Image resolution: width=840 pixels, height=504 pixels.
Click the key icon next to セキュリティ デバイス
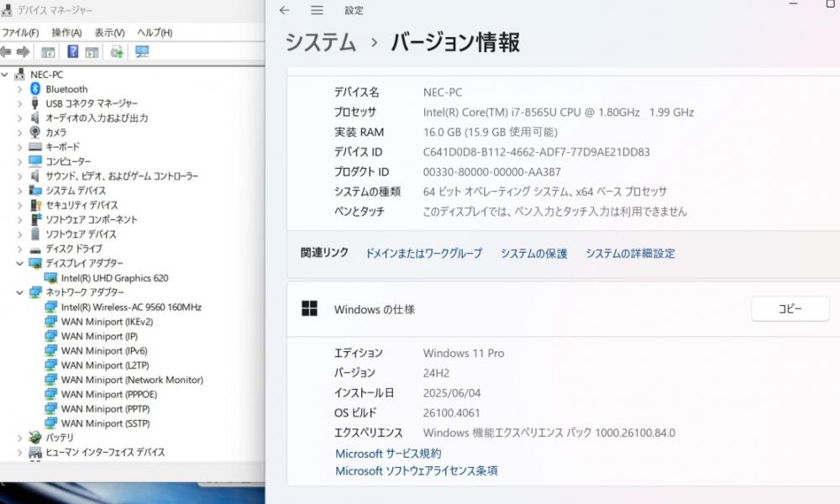click(x=35, y=205)
